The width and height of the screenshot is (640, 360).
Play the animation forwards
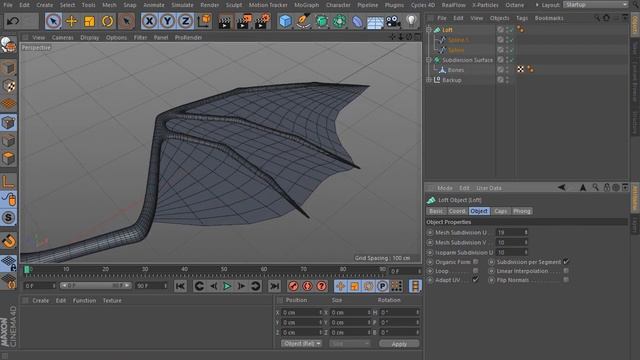227,286
